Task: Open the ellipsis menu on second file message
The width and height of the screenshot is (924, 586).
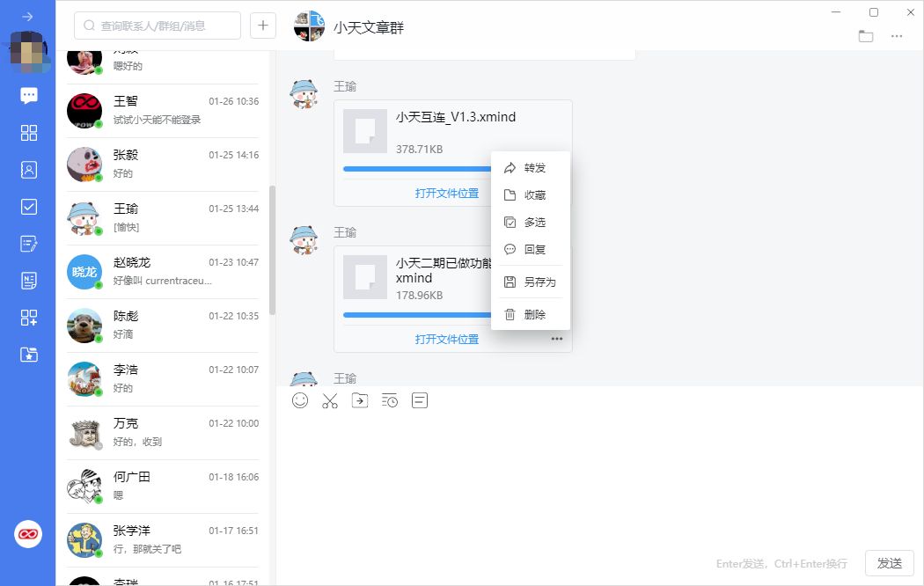Action: 557,340
